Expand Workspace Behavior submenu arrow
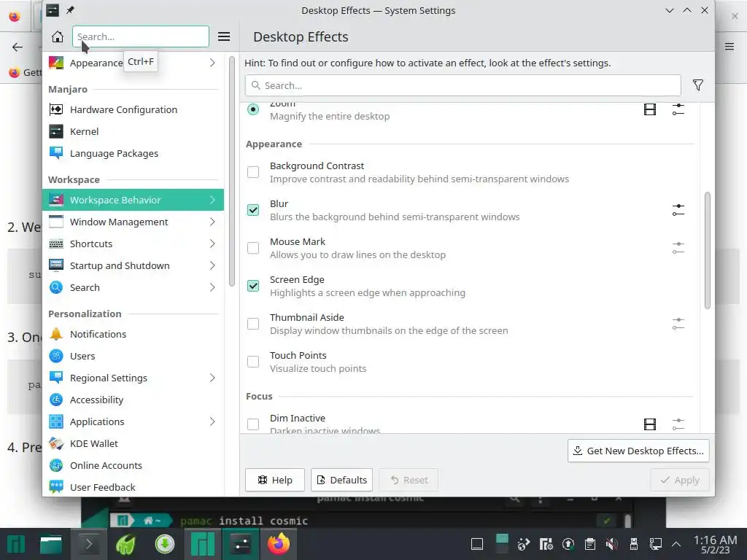The height and width of the screenshot is (560, 747). [x=212, y=200]
